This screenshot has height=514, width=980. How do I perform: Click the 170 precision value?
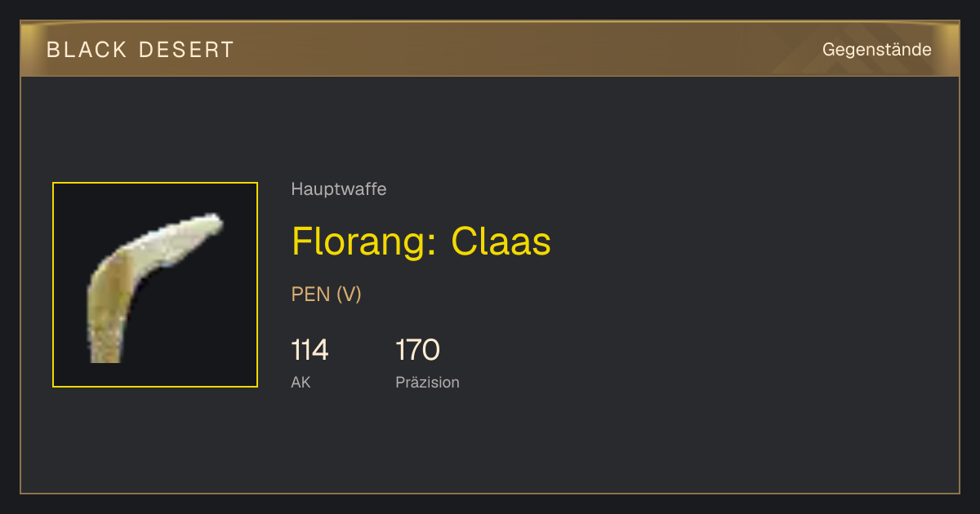click(417, 350)
